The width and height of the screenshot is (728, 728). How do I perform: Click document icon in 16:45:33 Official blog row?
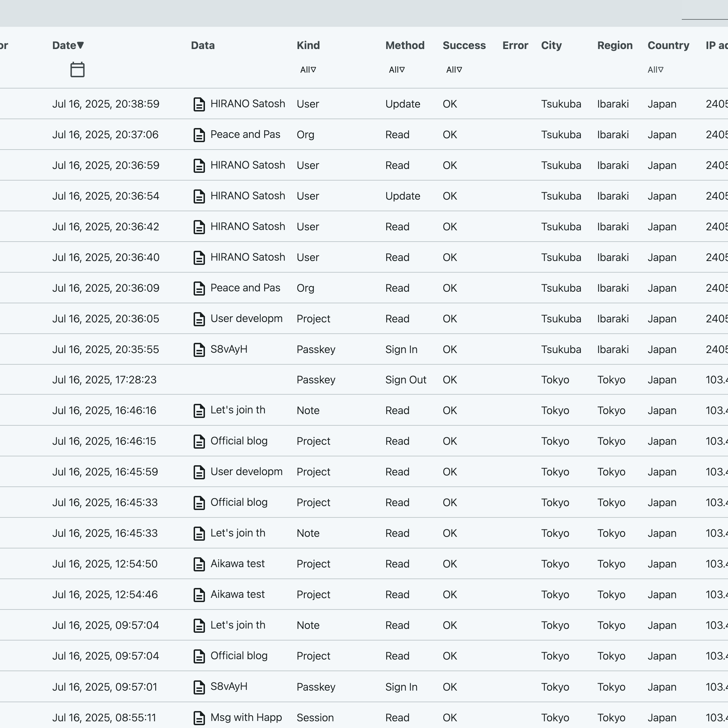pos(199,503)
